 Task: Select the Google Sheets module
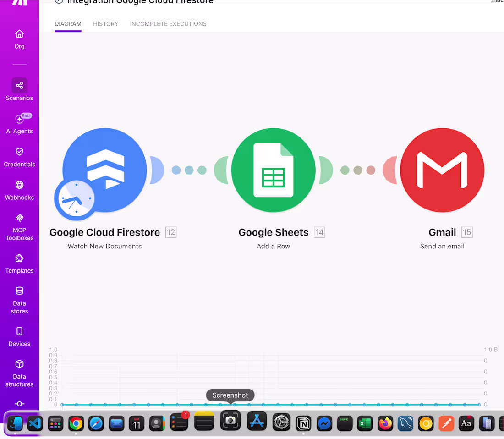pyautogui.click(x=273, y=170)
